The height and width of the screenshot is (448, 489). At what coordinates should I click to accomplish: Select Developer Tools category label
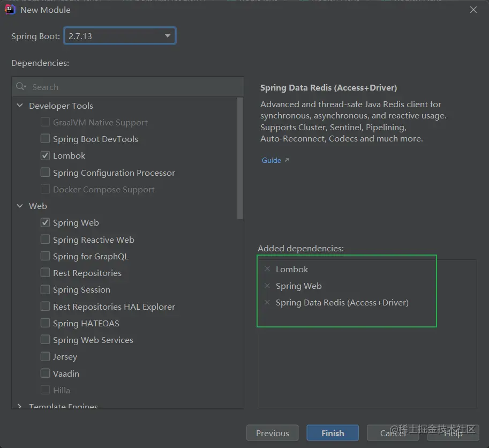click(x=61, y=106)
